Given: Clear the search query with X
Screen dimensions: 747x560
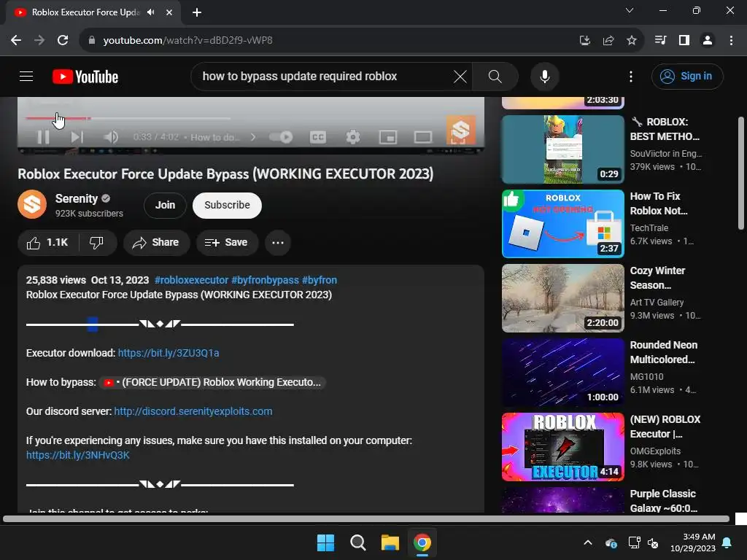Looking at the screenshot, I should point(460,76).
